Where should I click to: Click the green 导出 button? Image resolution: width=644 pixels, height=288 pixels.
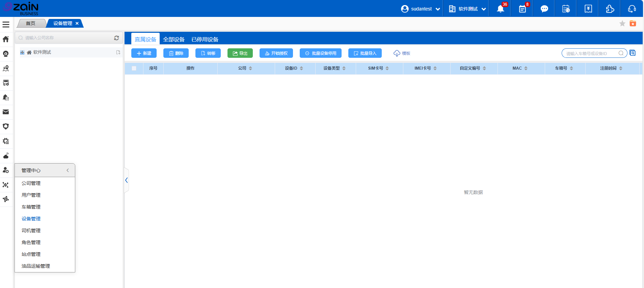tap(240, 53)
